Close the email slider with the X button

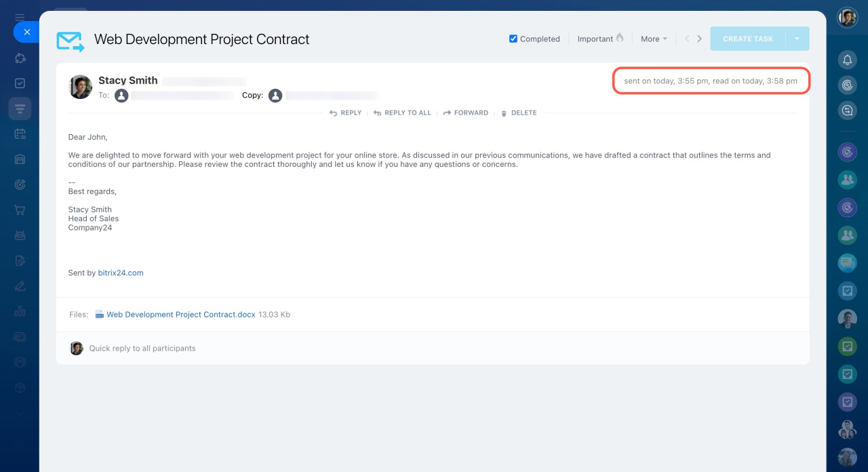[26, 32]
